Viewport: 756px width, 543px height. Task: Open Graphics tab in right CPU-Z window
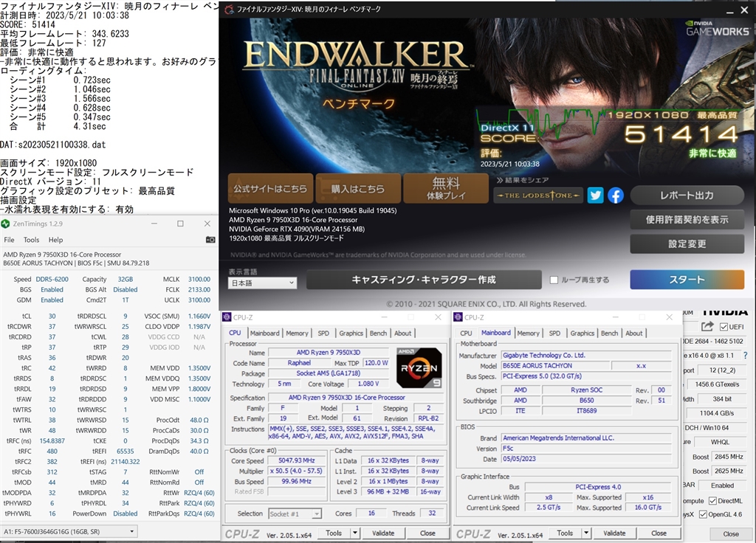583,333
